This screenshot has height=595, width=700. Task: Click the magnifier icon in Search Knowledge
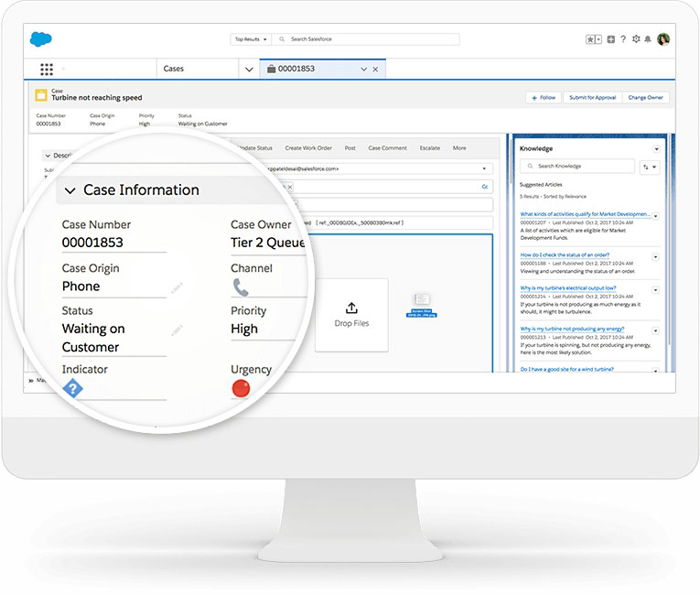[x=530, y=167]
